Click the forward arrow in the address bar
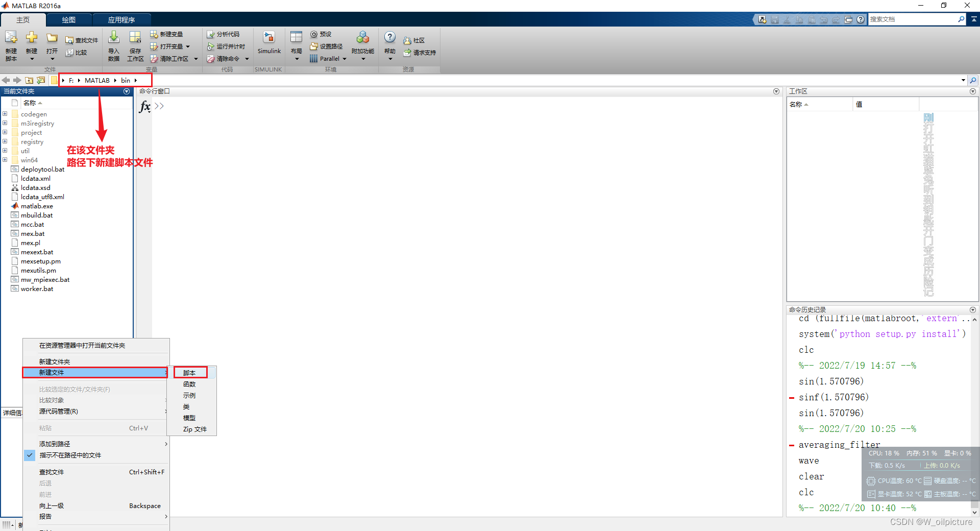Screen dimensions: 980x531 pyautogui.click(x=17, y=80)
